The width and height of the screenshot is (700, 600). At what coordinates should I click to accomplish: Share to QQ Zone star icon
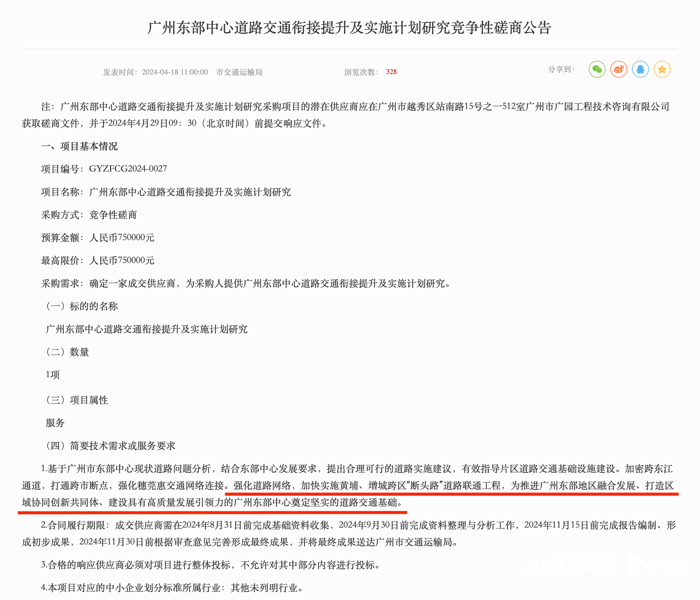(662, 69)
